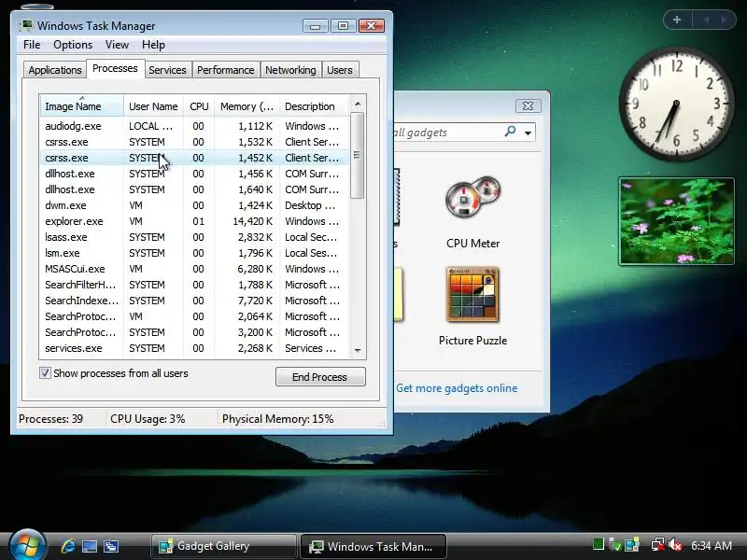
Task: Select the MSASCui.exe process row
Action: pyautogui.click(x=194, y=269)
